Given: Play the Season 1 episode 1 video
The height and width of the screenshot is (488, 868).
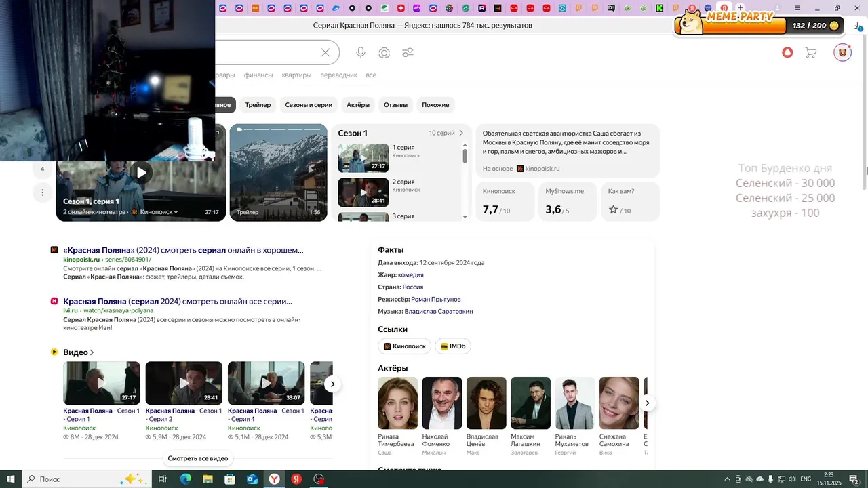Looking at the screenshot, I should (x=141, y=172).
